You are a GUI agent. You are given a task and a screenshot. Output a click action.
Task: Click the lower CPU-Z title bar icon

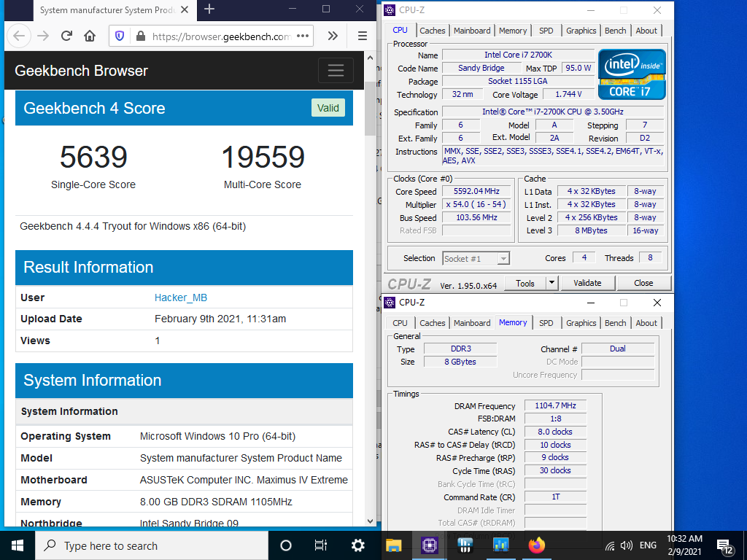point(390,303)
